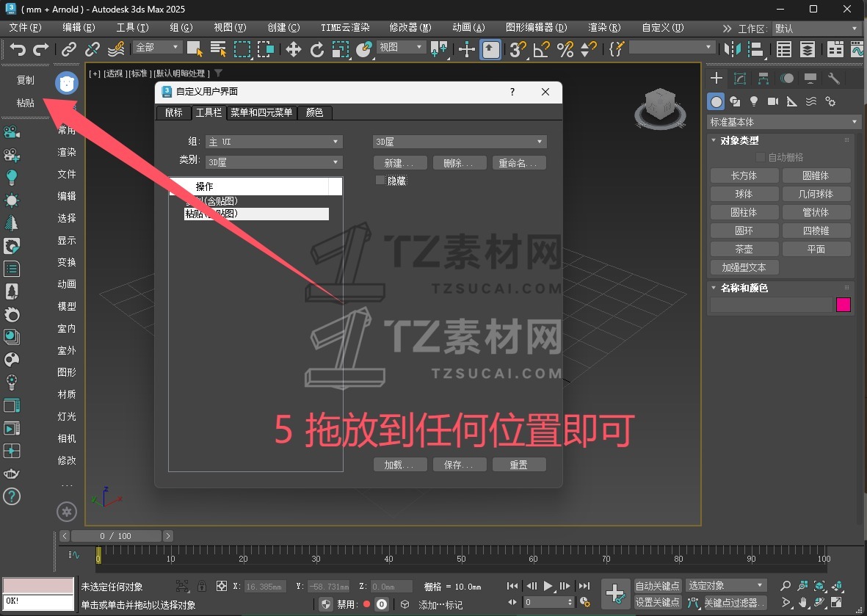Tick the 隐藏 checkbox

click(x=380, y=181)
